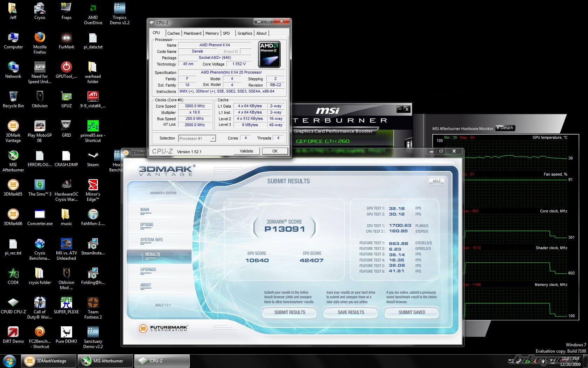
Task: Click the HELP button in 3DMark Vantage
Action: [436, 181]
